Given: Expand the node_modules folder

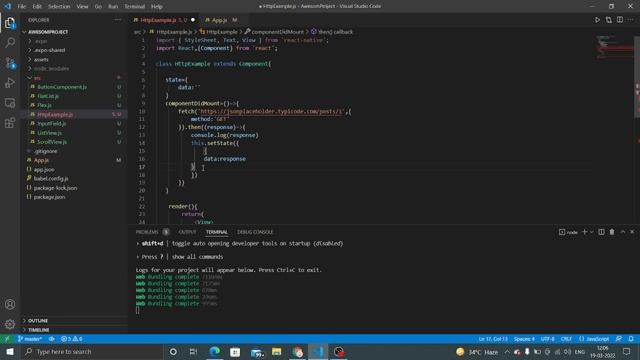Looking at the screenshot, I should (51, 69).
